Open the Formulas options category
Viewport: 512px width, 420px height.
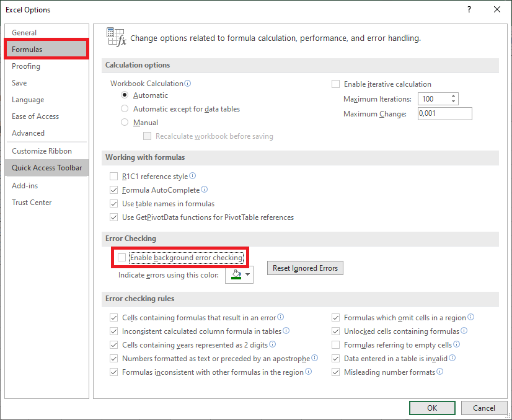tap(46, 50)
